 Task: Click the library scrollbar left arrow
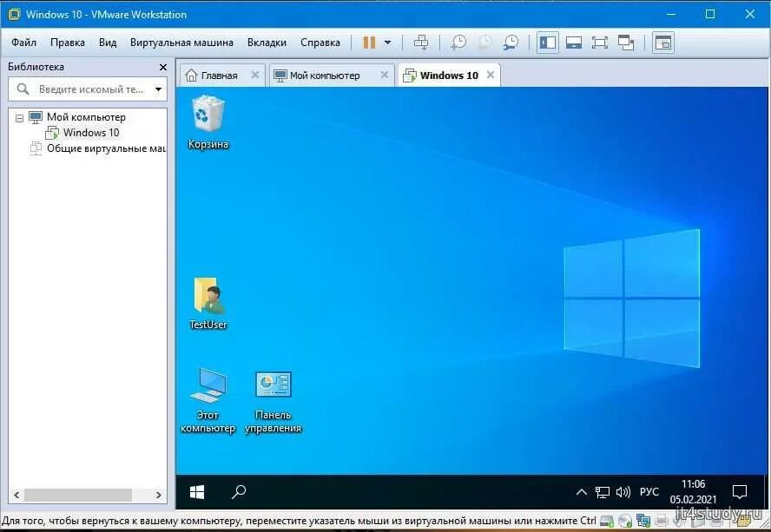[16, 495]
